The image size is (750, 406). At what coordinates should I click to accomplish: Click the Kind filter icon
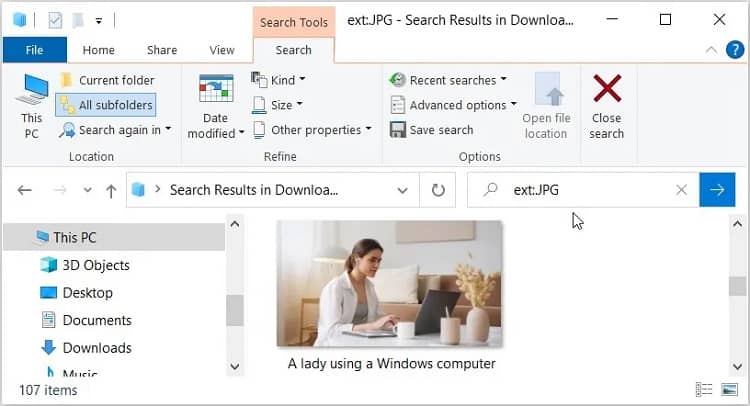259,80
